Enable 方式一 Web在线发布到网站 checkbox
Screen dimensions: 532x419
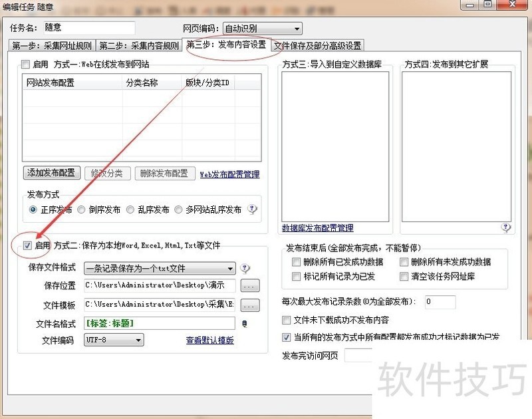26,65
